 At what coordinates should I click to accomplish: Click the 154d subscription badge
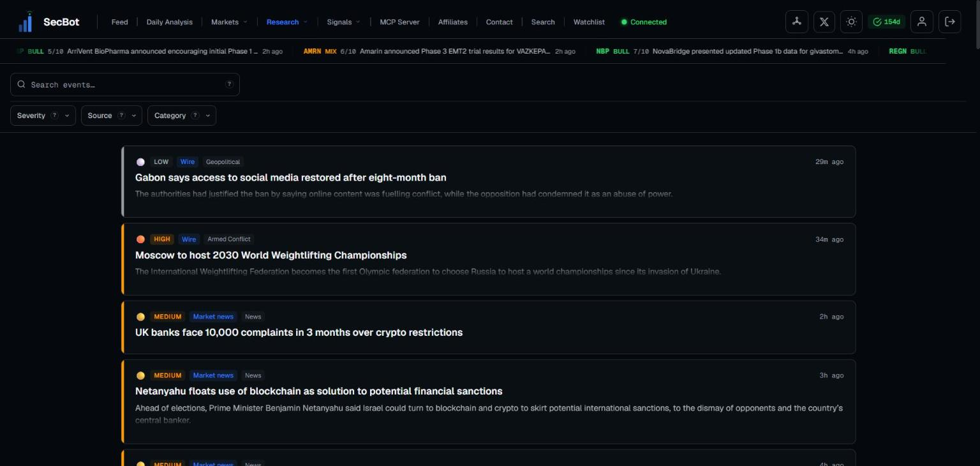click(x=886, y=22)
